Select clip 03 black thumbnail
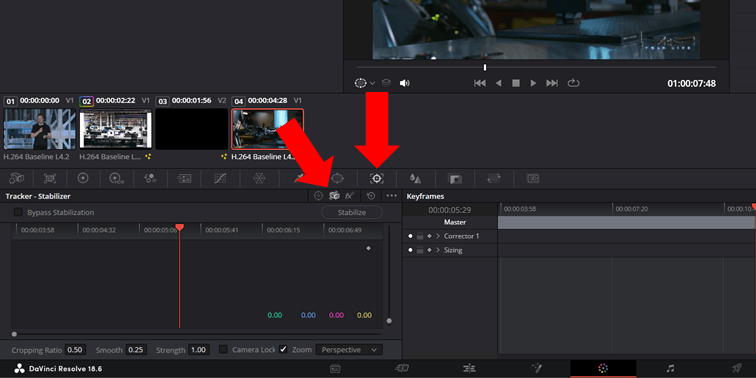Screen dimensions: 756x378 coord(191,129)
